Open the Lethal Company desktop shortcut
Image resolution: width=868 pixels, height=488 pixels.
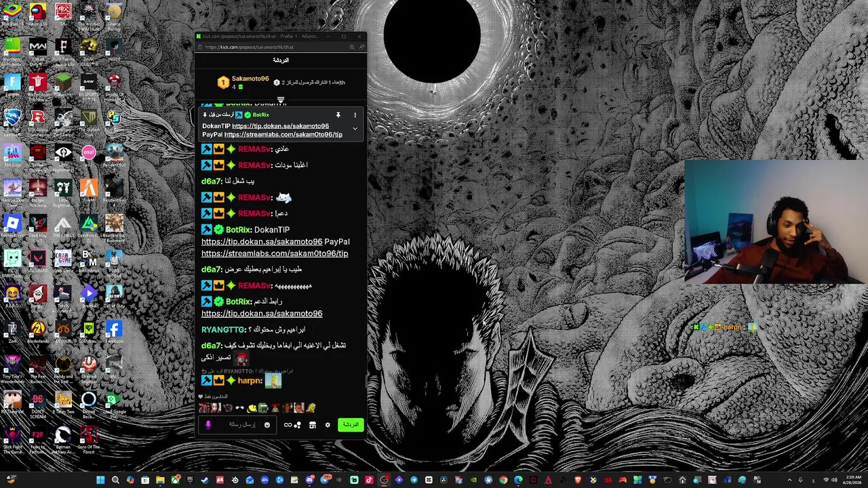pyautogui.click(x=38, y=153)
